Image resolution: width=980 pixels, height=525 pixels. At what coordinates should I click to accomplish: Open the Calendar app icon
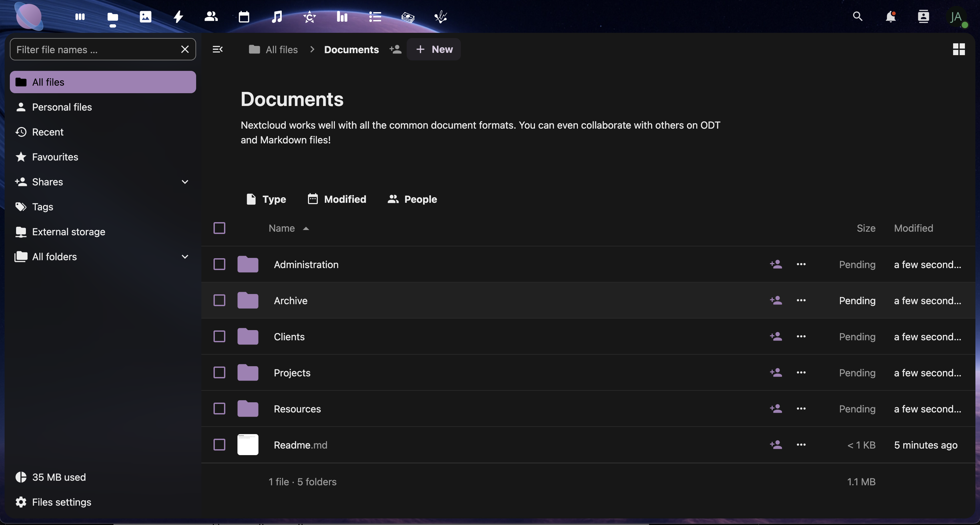(244, 17)
